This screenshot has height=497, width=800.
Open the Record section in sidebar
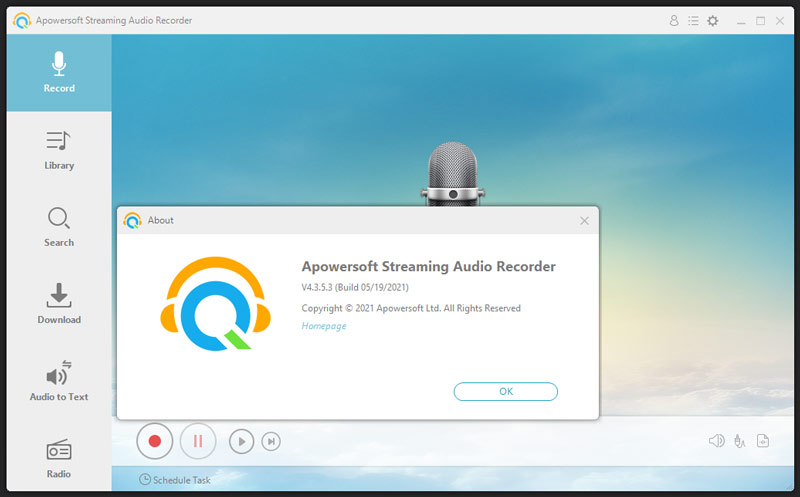click(x=59, y=72)
